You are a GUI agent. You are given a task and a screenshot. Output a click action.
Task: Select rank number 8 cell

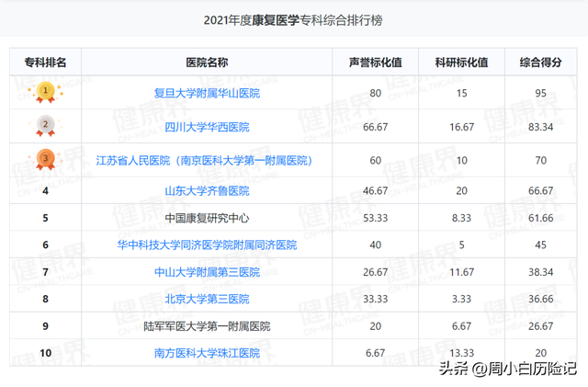tap(45, 299)
